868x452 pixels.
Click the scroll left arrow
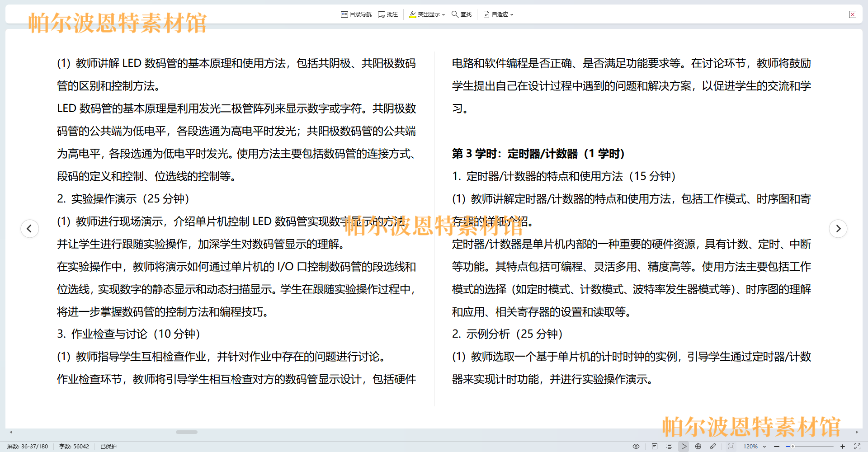pos(11,432)
